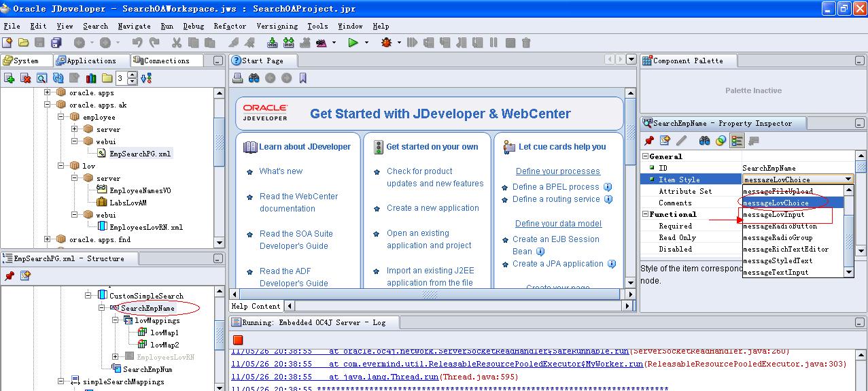This screenshot has height=391, width=868.
Task: Toggle the Freeze pin in Property Inspector
Action: click(649, 141)
